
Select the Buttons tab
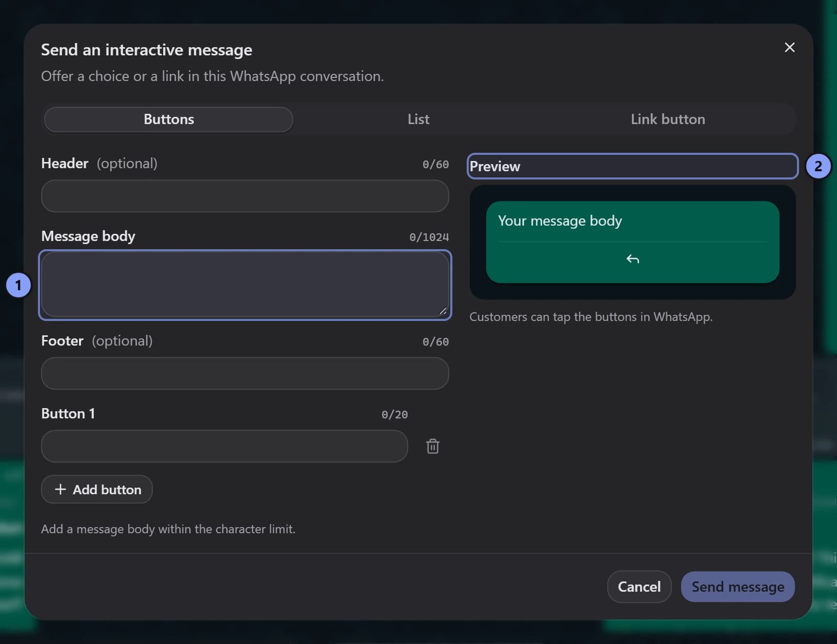pyautogui.click(x=169, y=119)
